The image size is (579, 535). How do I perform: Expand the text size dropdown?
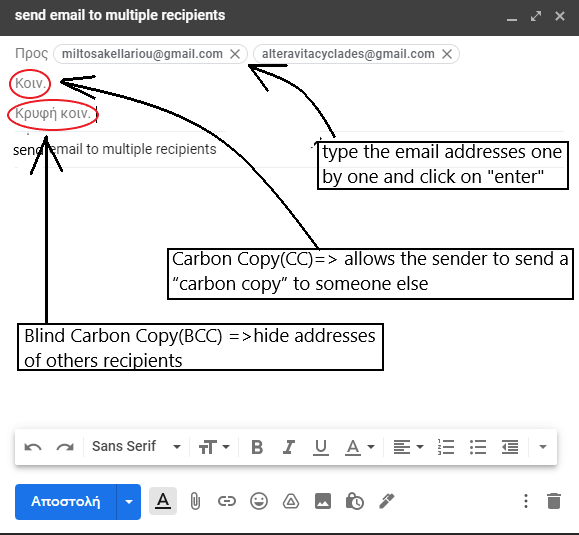[x=214, y=447]
